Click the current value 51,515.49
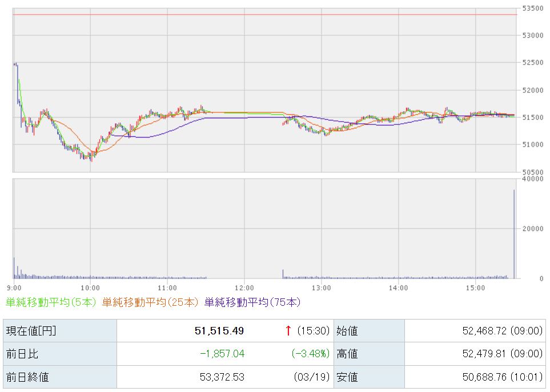The image size is (550, 392). coord(219,331)
